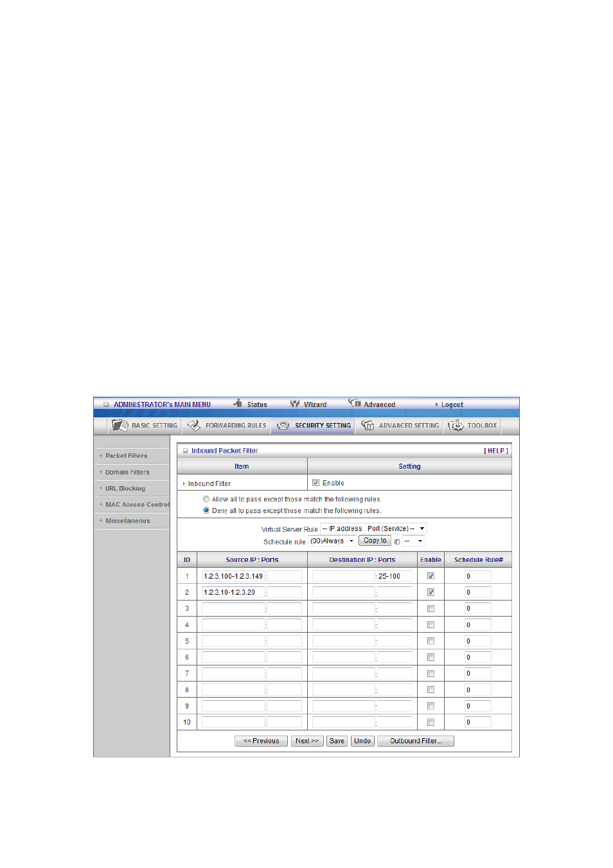Click the Undo button

[x=362, y=741]
